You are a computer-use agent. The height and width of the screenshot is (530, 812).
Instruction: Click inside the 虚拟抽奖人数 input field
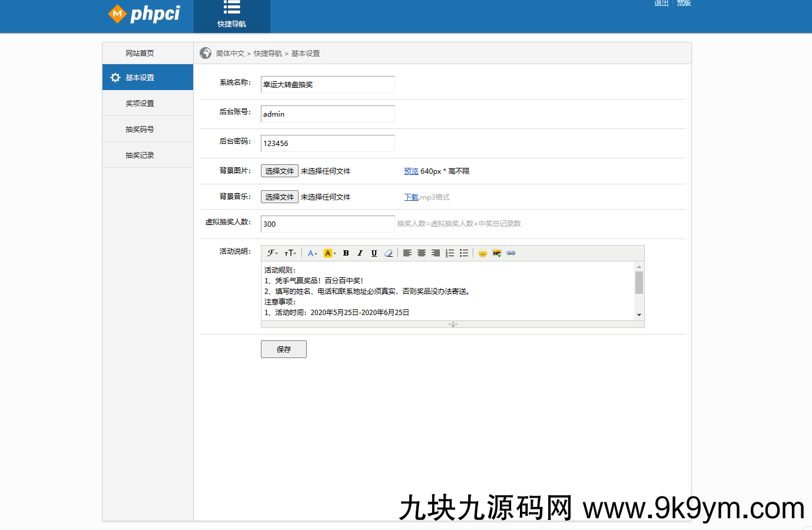pos(327,224)
